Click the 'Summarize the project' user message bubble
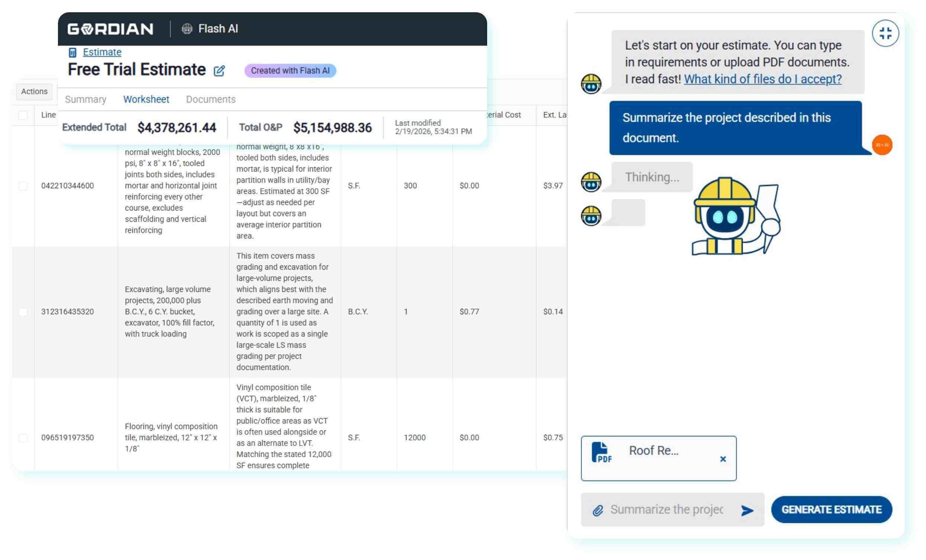 point(735,128)
